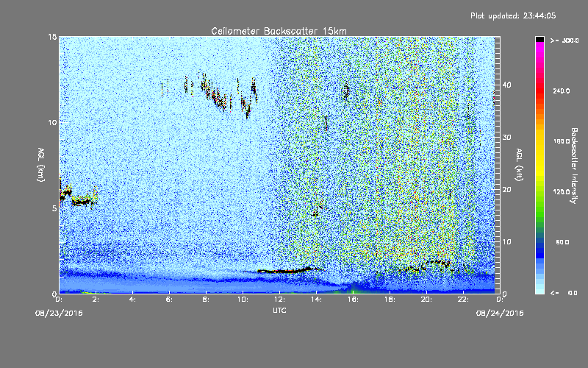Screen dimensions: 588x368
Task: Click the 10 km tick on left axis
Action: 52,122
